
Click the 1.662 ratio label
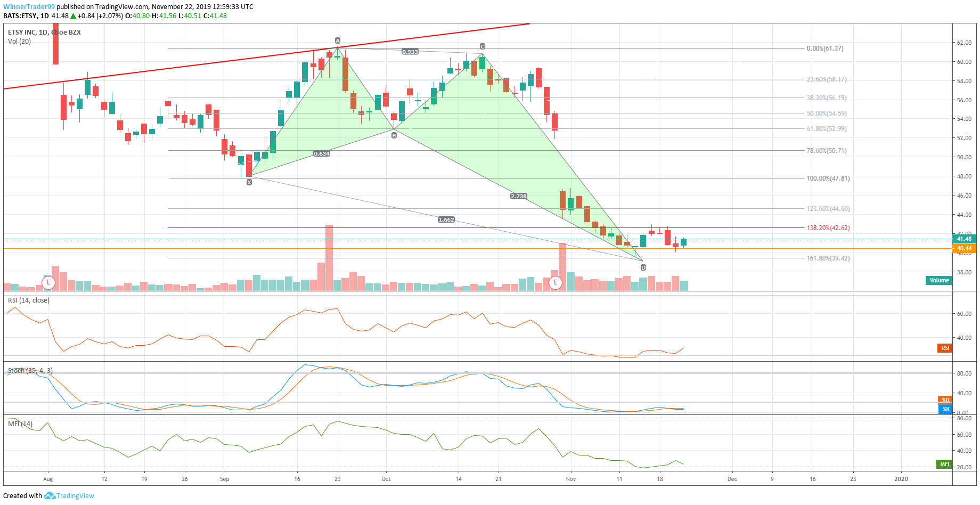pyautogui.click(x=446, y=219)
